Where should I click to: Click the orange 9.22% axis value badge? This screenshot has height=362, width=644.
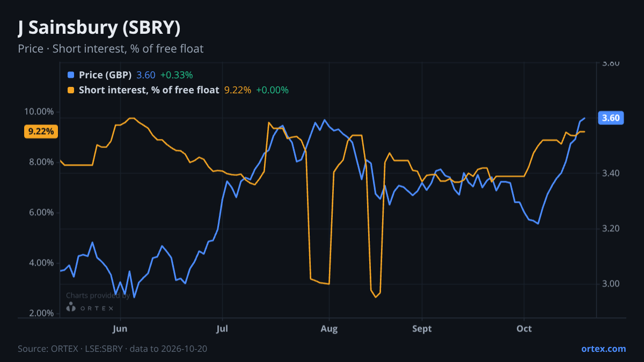coord(41,131)
